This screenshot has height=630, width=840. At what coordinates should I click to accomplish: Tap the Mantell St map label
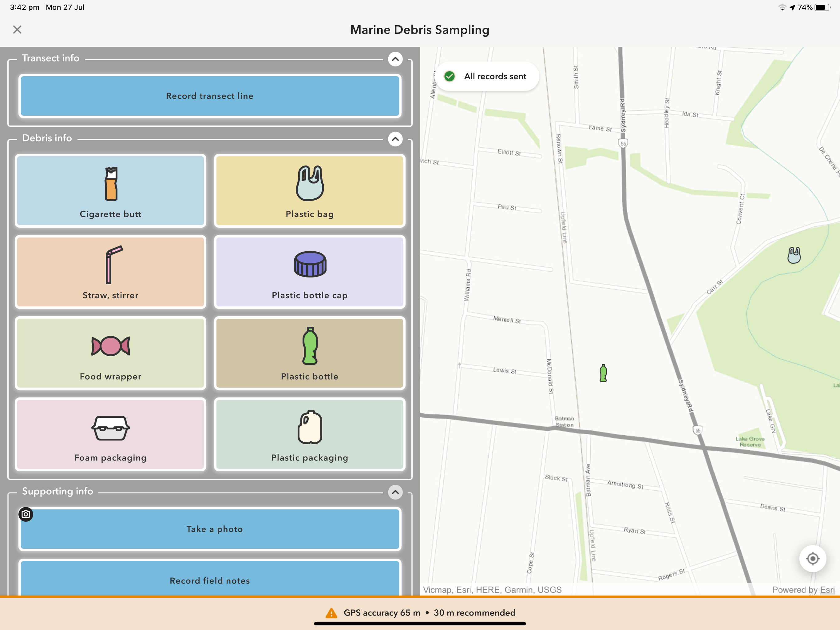tap(507, 319)
